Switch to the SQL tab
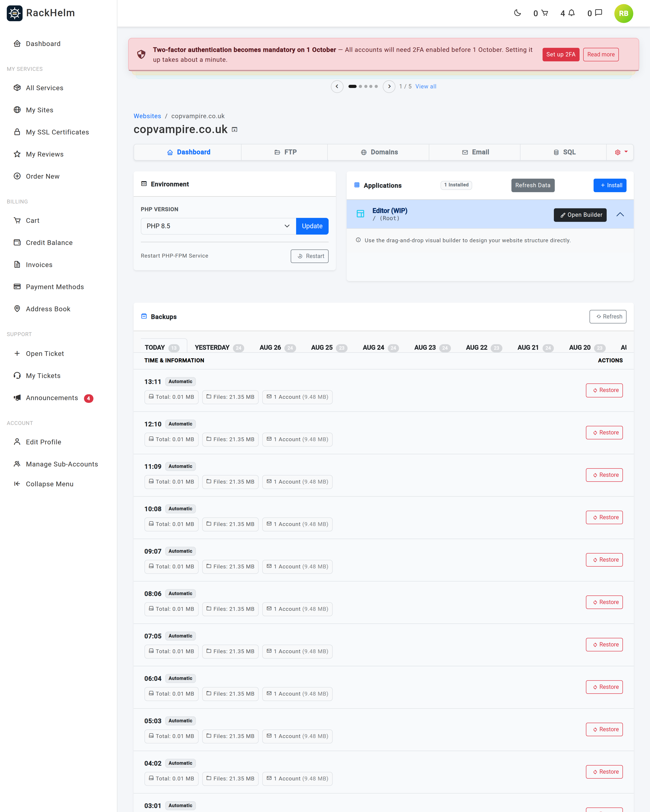650x812 pixels. pos(563,152)
